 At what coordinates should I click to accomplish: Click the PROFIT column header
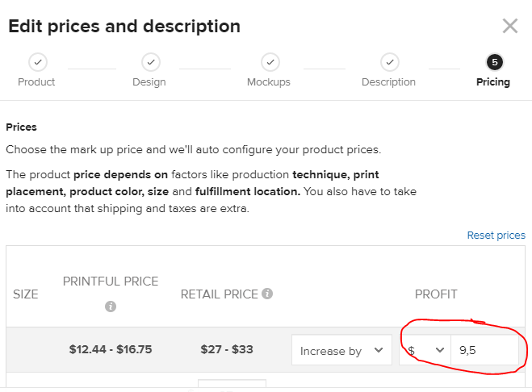tap(436, 294)
